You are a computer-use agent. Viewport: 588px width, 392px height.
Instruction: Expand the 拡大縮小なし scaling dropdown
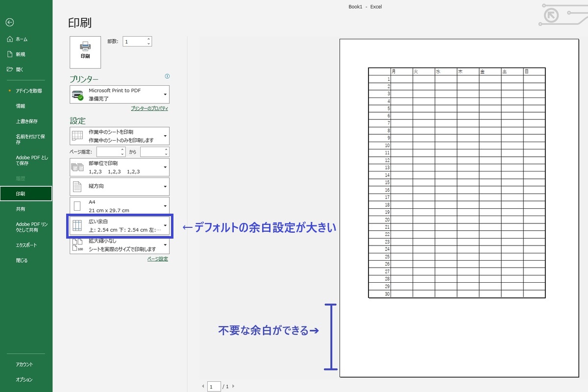point(120,245)
